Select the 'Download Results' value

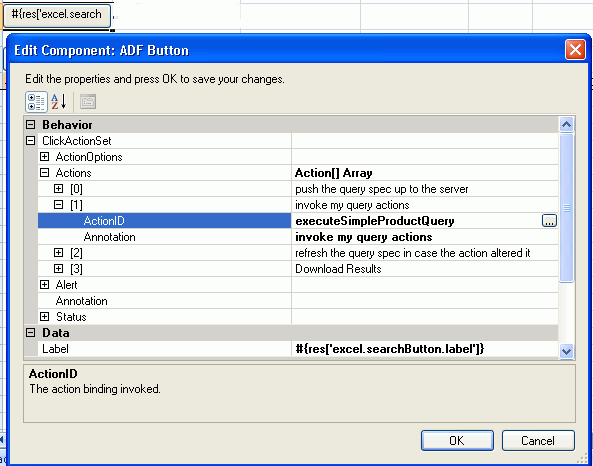pos(338,269)
